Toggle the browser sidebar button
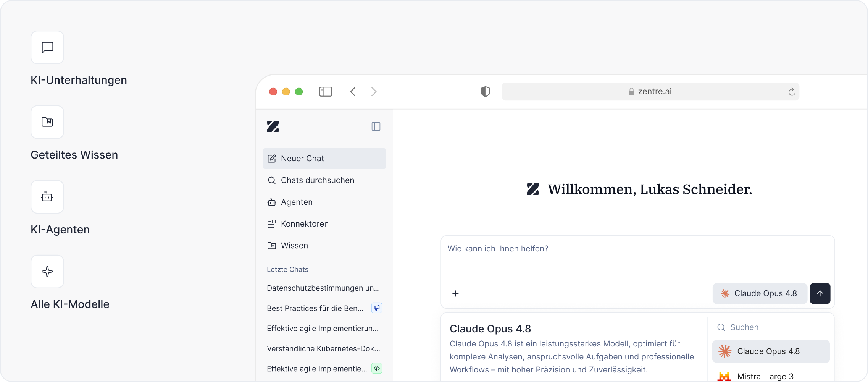Screen dimensions: 868x382 (326, 92)
